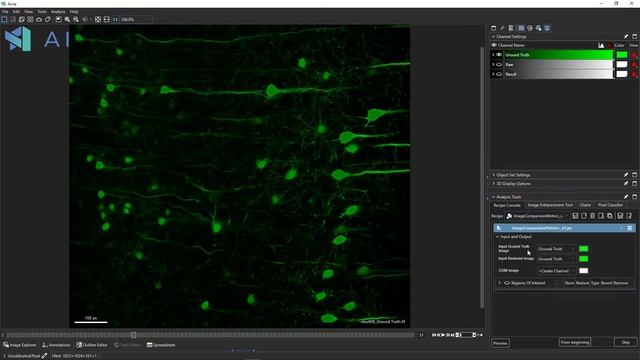Viewport: 640px width, 360px height.
Task: Expand Regions Of Interest row
Action: (x=499, y=283)
